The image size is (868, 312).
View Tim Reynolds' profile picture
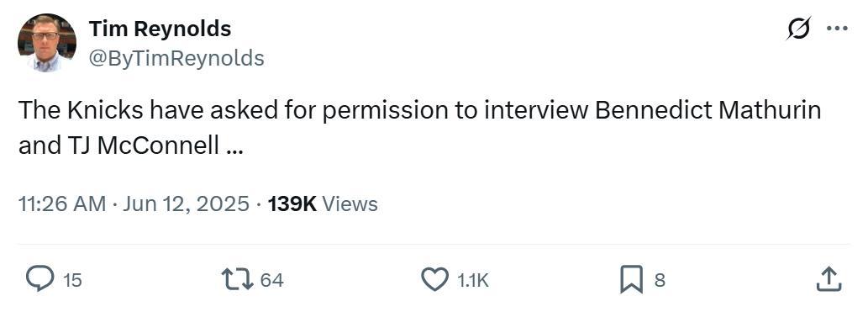tap(47, 43)
